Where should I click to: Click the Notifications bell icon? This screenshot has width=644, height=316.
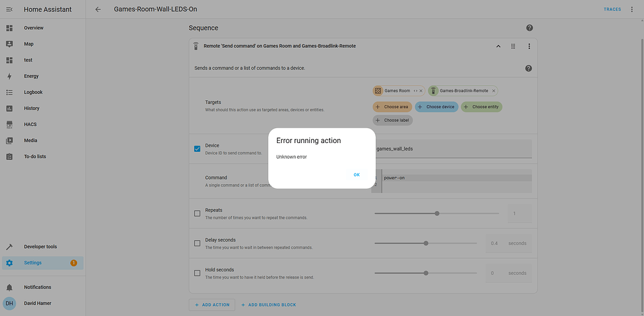click(x=9, y=287)
